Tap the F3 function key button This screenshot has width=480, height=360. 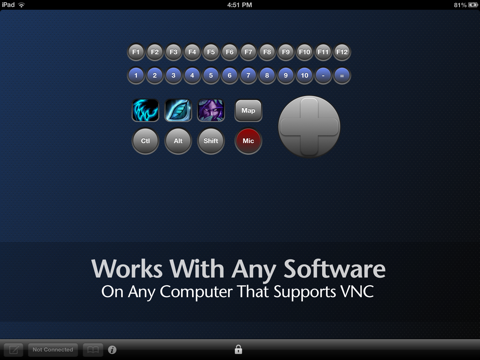[173, 52]
